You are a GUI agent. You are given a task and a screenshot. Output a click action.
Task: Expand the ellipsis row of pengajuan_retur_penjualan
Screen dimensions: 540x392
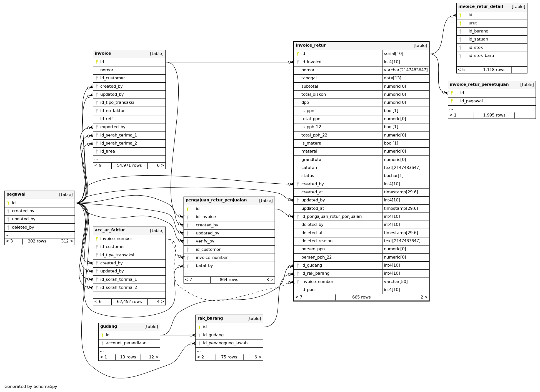coord(187,274)
